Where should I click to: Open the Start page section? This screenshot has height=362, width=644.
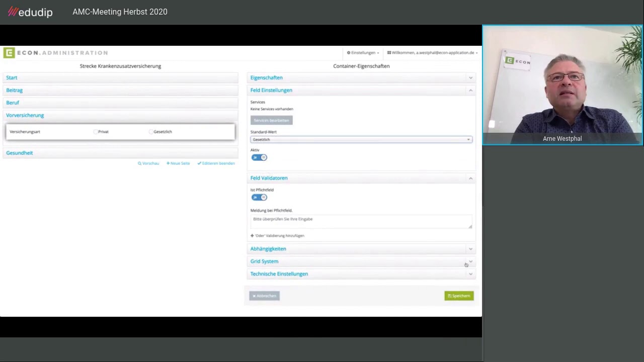click(x=120, y=77)
